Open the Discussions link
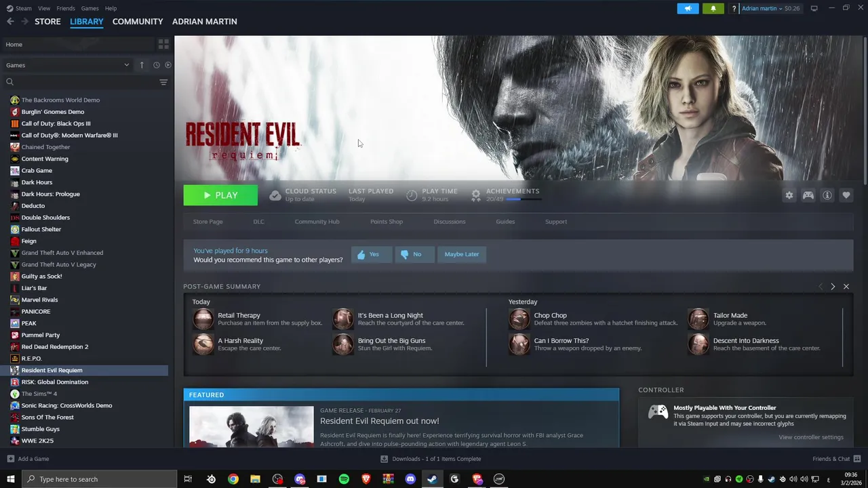868x488 pixels. coord(450,222)
